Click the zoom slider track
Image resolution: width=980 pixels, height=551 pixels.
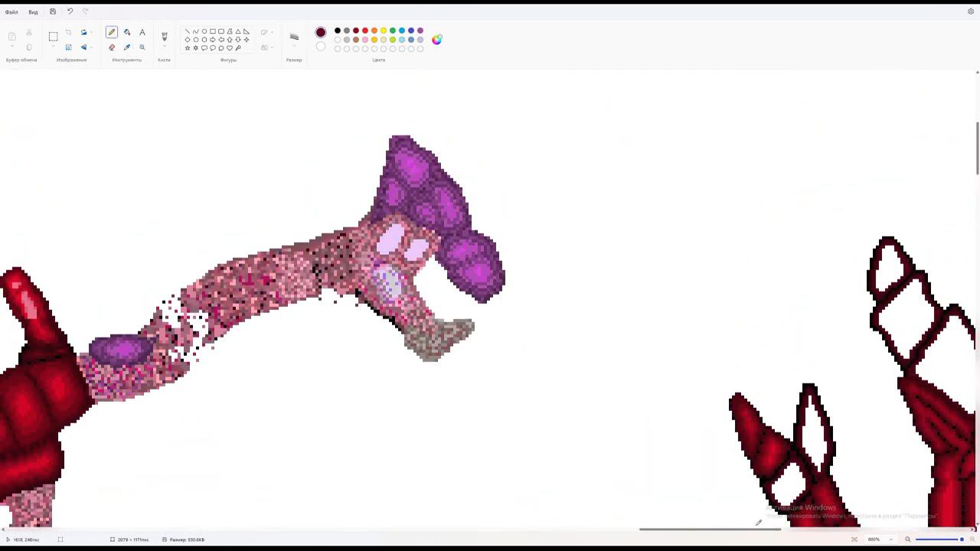[x=939, y=539]
